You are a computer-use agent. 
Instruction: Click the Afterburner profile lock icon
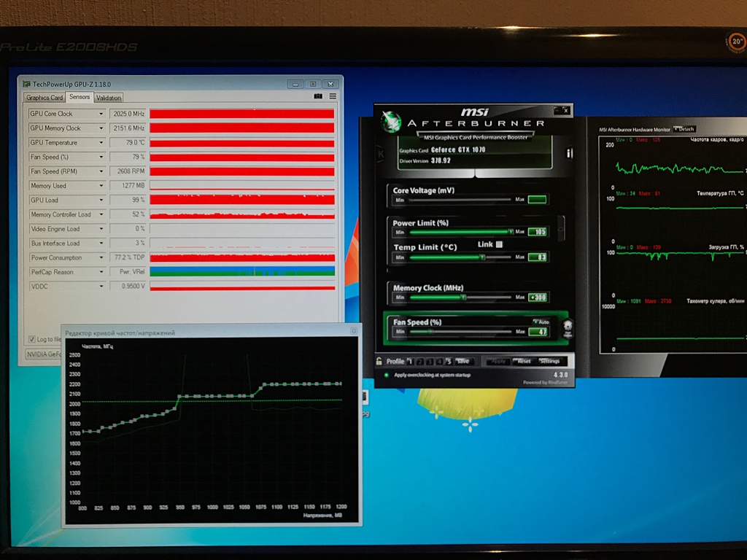point(379,361)
